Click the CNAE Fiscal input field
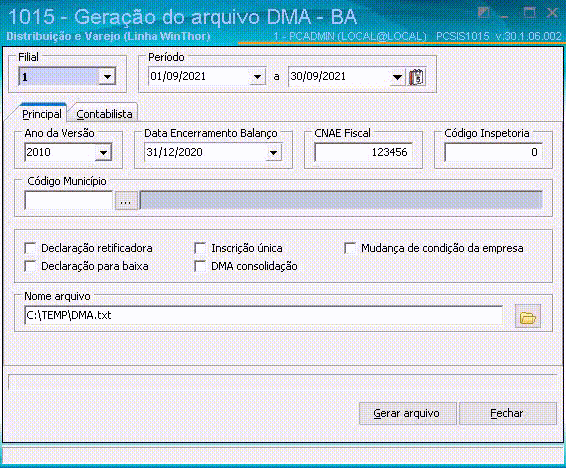Viewport: 566px width, 468px height. (x=363, y=152)
